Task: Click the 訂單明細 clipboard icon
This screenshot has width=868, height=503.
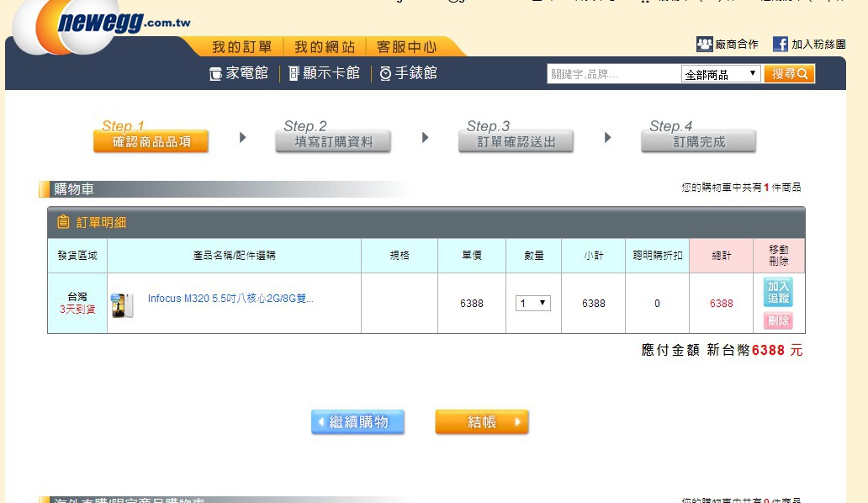Action: tap(63, 222)
